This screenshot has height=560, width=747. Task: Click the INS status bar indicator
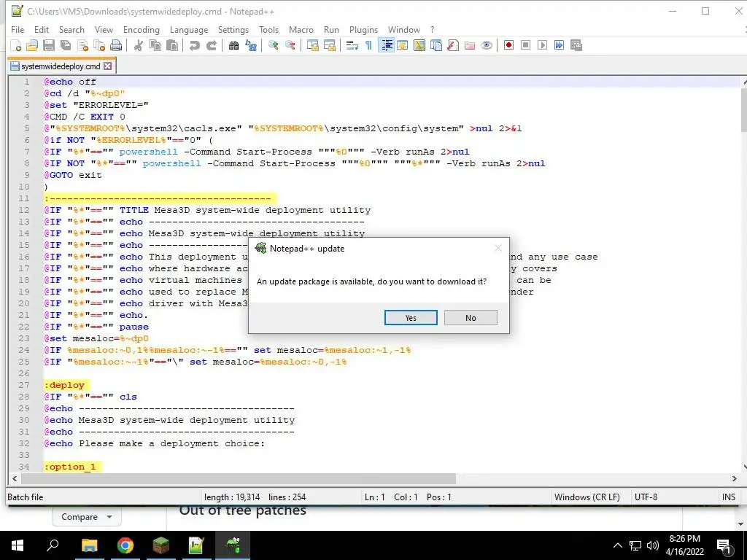(x=729, y=497)
